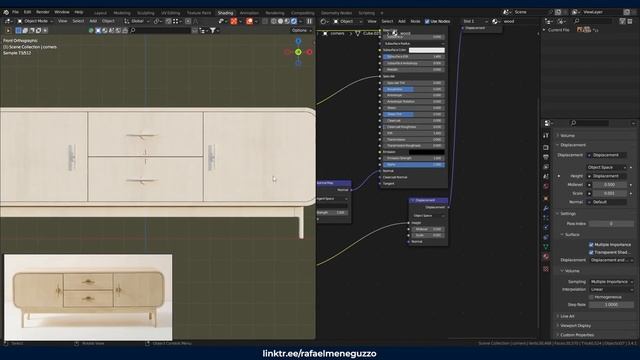Toggle the Transparent Shadows checkbox
The width and height of the screenshot is (640, 360).
click(591, 252)
